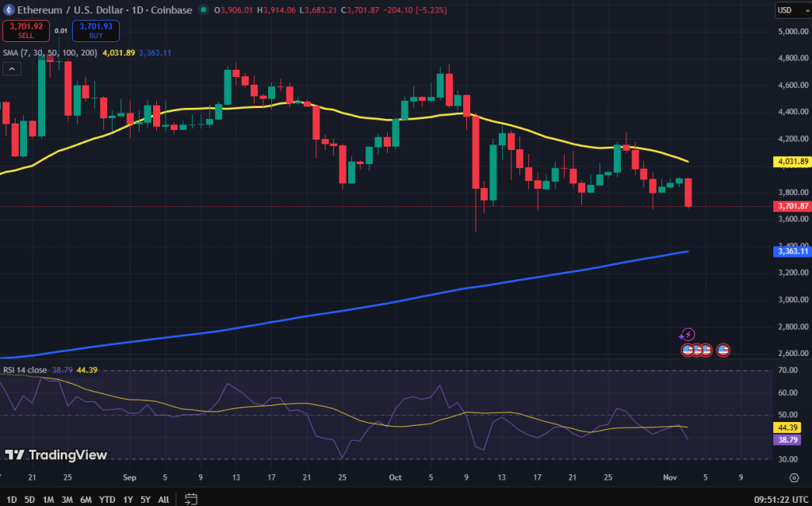Activate the All range

[163, 500]
